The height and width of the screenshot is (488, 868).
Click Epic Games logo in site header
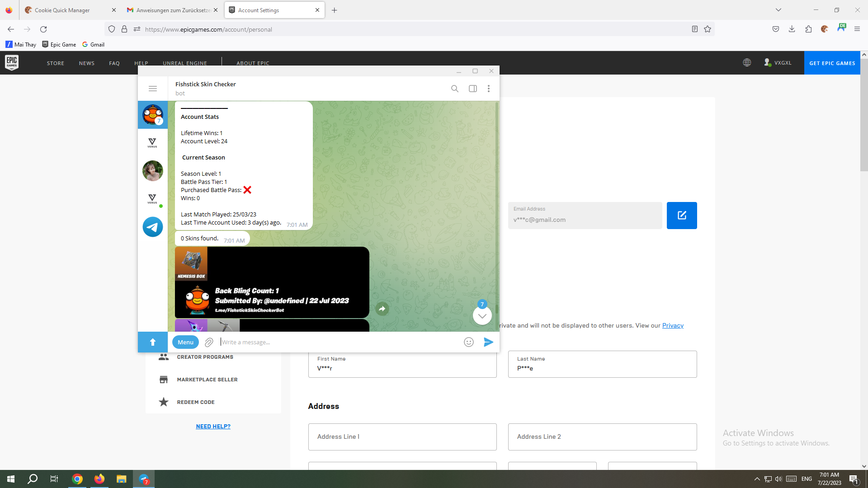pyautogui.click(x=12, y=63)
